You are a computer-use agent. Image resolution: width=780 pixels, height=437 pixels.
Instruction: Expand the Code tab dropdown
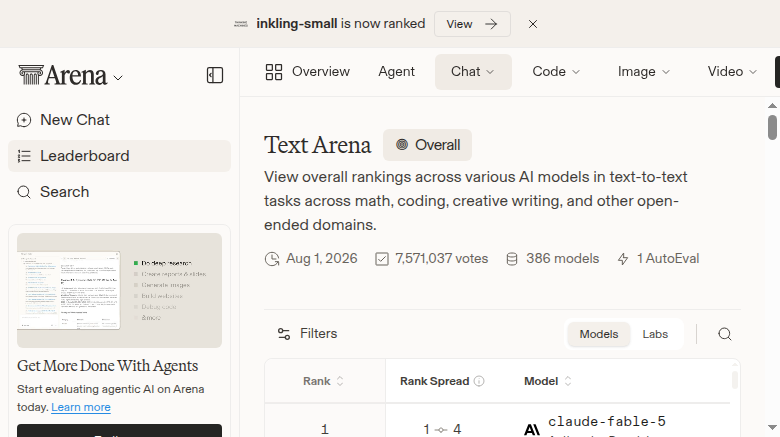(556, 72)
